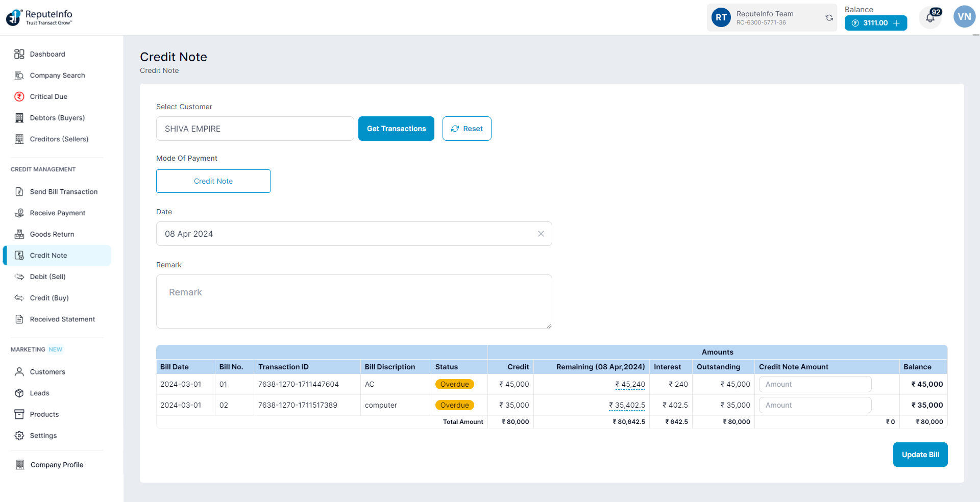This screenshot has width=980, height=502.
Task: Clear the date with the X icon
Action: point(541,234)
